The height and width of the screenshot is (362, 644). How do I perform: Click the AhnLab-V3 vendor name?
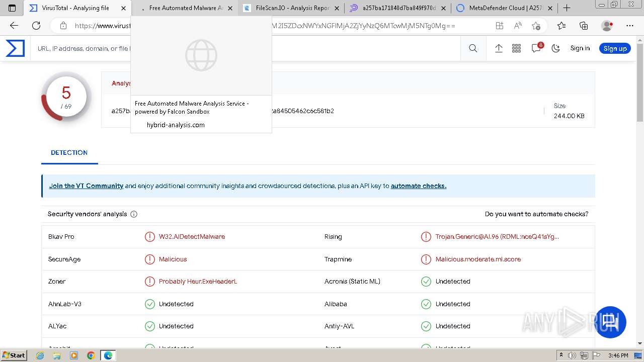tap(65, 304)
